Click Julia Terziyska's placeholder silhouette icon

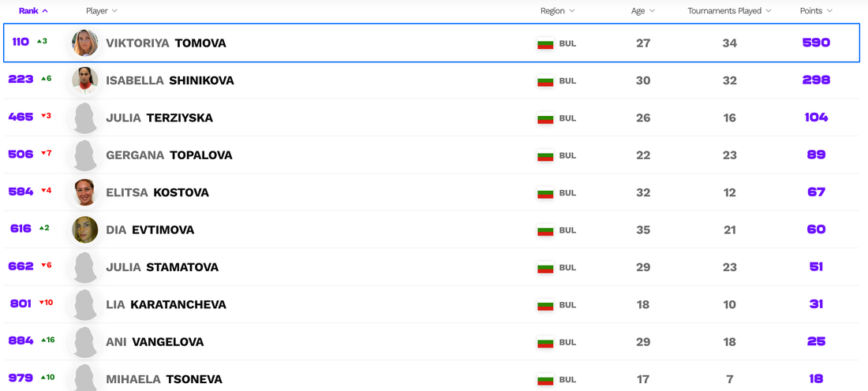(85, 118)
